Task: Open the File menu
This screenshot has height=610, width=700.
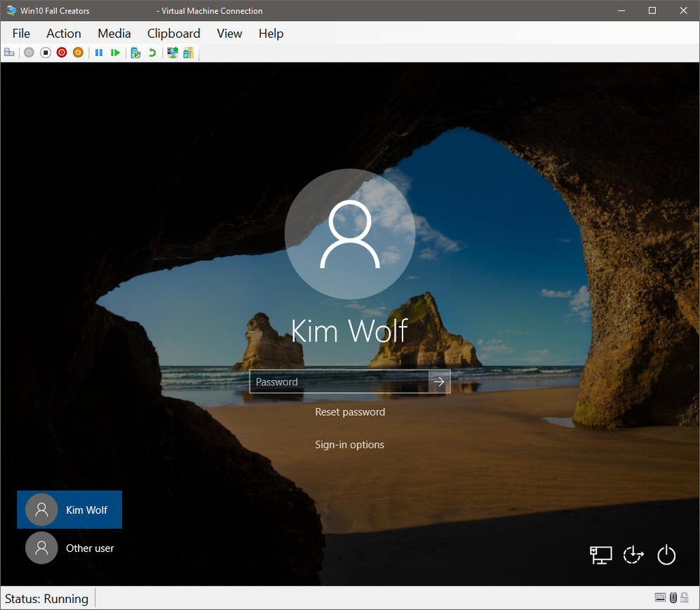Action: click(21, 34)
